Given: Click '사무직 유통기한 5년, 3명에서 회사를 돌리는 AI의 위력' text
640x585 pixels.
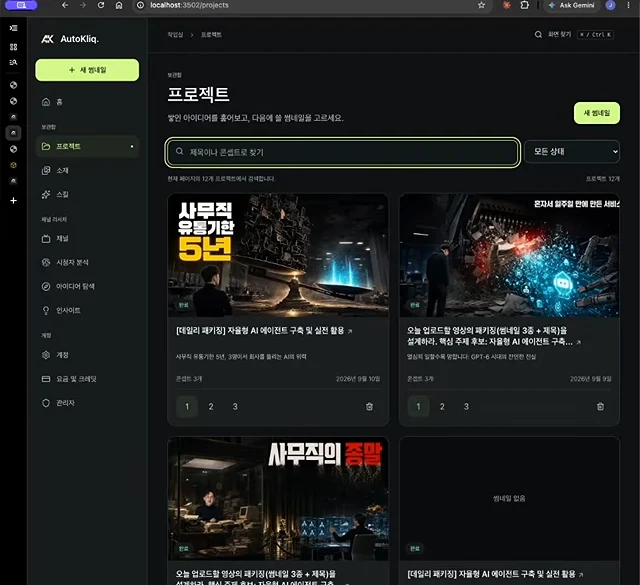Looking at the screenshot, I should pyautogui.click(x=241, y=357).
